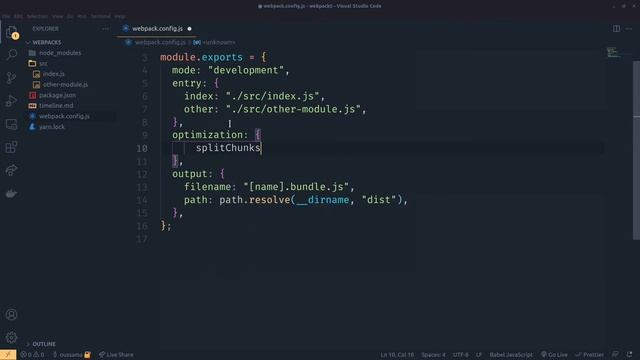Change encoding via UTF-8
Viewport: 640px width, 360px height.
point(460,355)
